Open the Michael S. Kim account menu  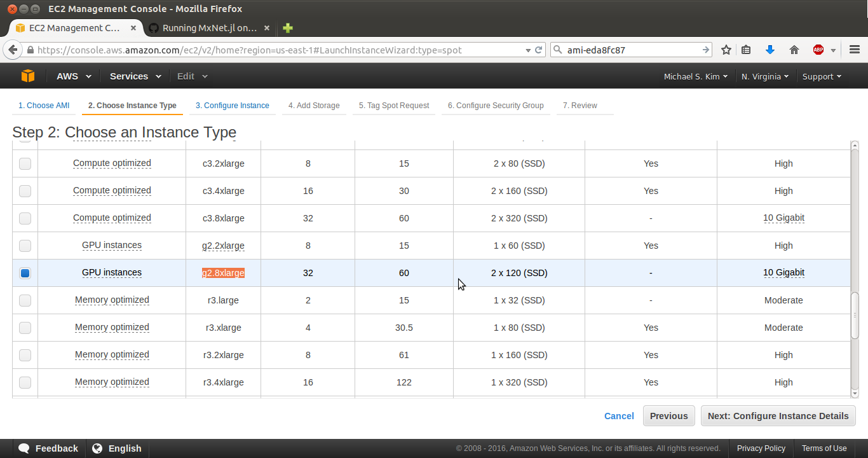(696, 76)
